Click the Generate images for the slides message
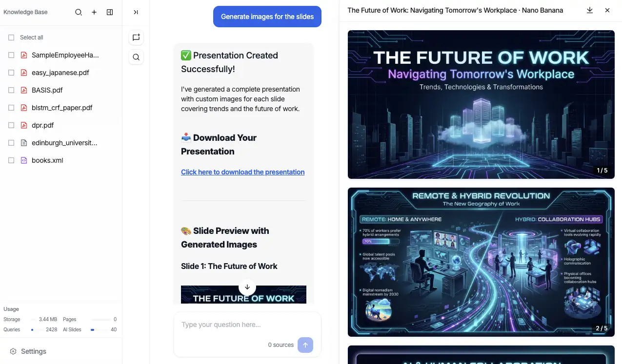 (267, 17)
